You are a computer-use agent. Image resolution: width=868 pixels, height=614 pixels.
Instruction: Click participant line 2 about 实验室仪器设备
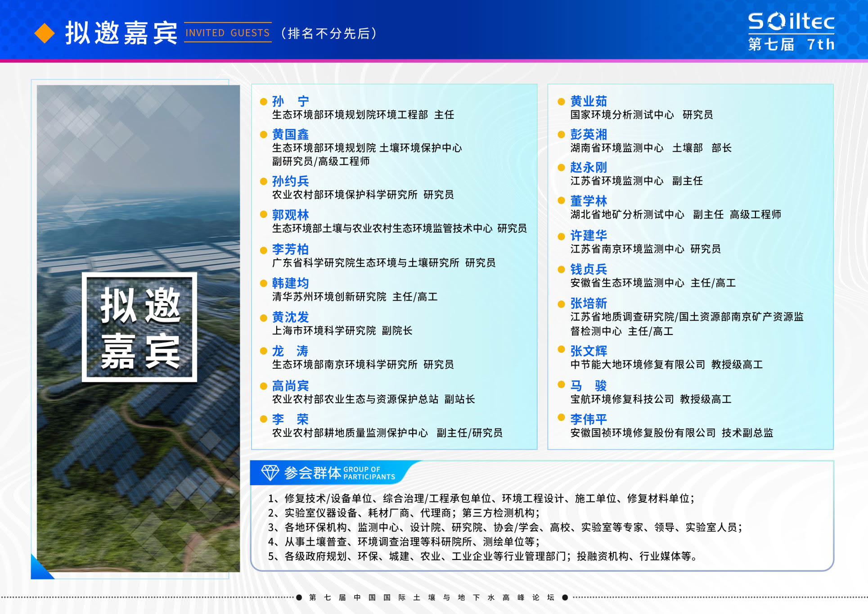click(x=404, y=513)
